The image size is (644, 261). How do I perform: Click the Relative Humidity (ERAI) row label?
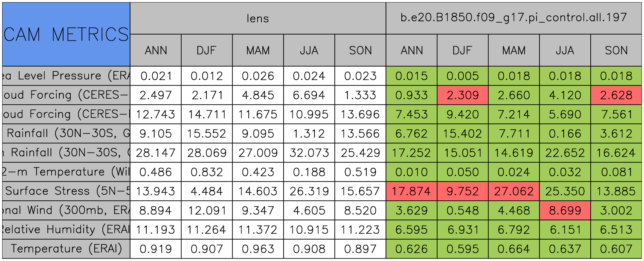(66, 229)
